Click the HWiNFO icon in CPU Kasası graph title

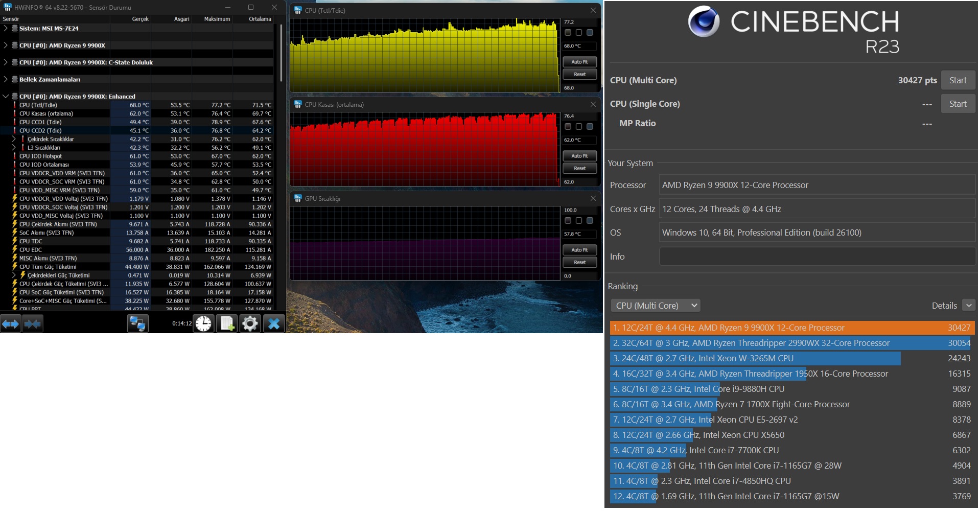click(298, 104)
